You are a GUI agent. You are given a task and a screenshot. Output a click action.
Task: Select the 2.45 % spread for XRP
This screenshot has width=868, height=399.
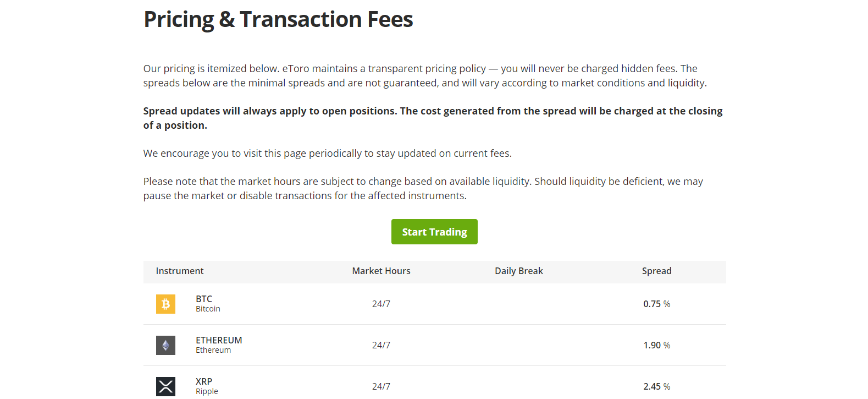(x=657, y=386)
